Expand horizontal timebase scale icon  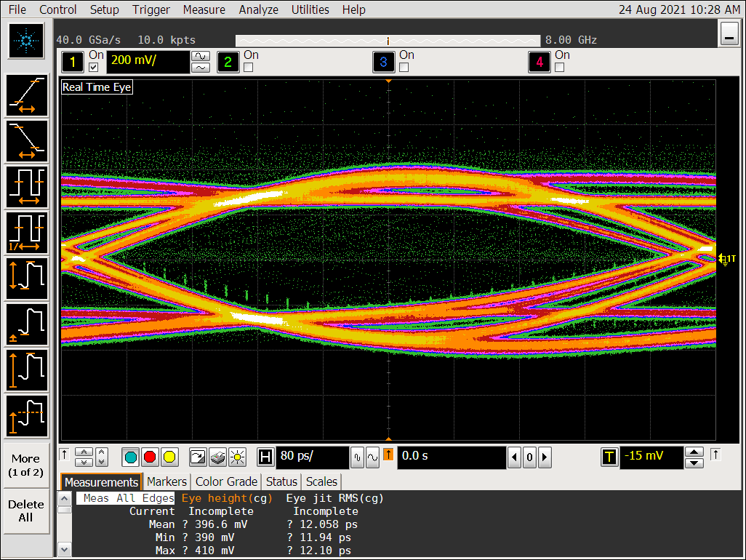pos(372,457)
